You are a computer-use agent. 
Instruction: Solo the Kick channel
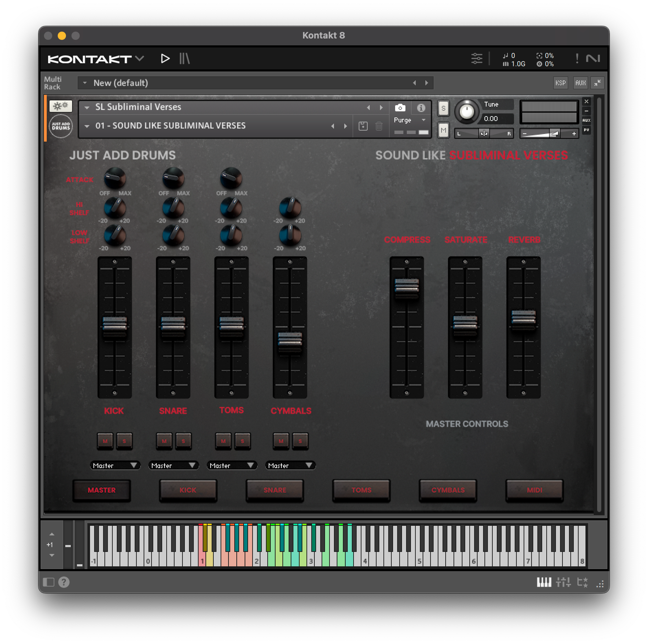124,441
